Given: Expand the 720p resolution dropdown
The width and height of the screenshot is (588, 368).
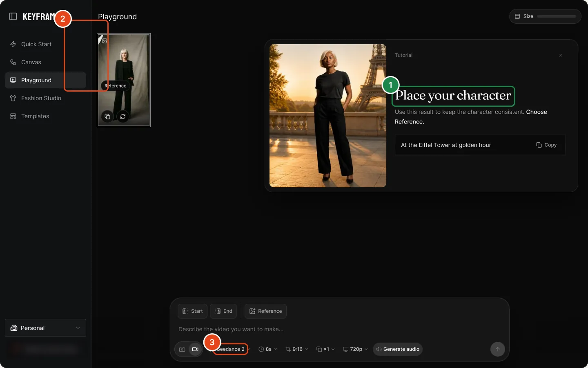Looking at the screenshot, I should [355, 349].
